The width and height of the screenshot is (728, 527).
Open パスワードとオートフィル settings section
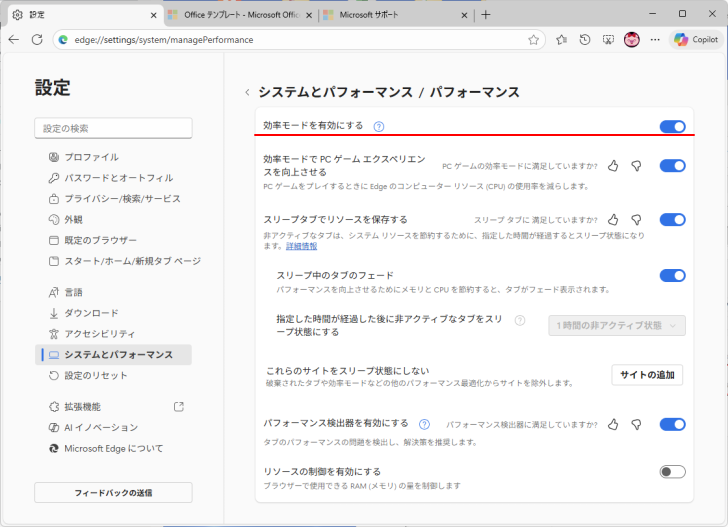[113, 178]
